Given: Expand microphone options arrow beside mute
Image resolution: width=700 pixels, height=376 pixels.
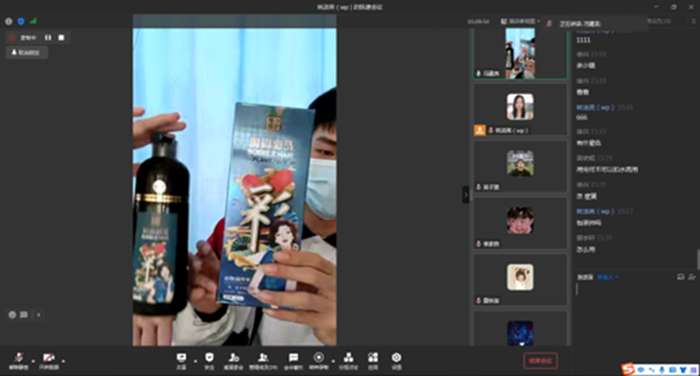Looking at the screenshot, I should tap(33, 361).
